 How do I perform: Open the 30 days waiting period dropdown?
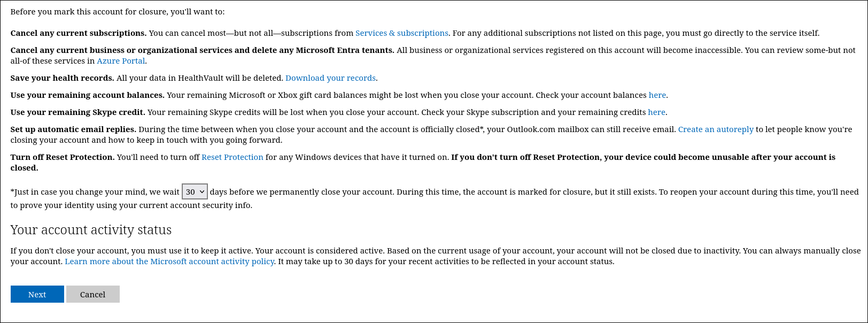point(195,191)
